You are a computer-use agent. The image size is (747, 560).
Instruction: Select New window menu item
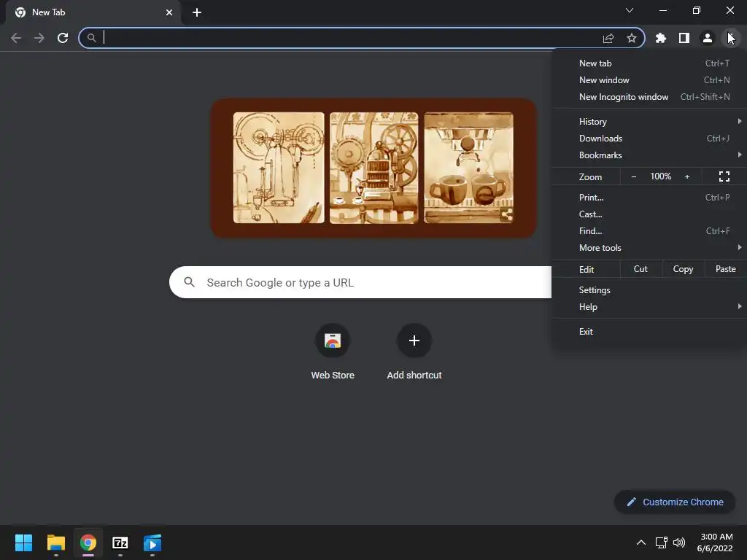(x=649, y=80)
